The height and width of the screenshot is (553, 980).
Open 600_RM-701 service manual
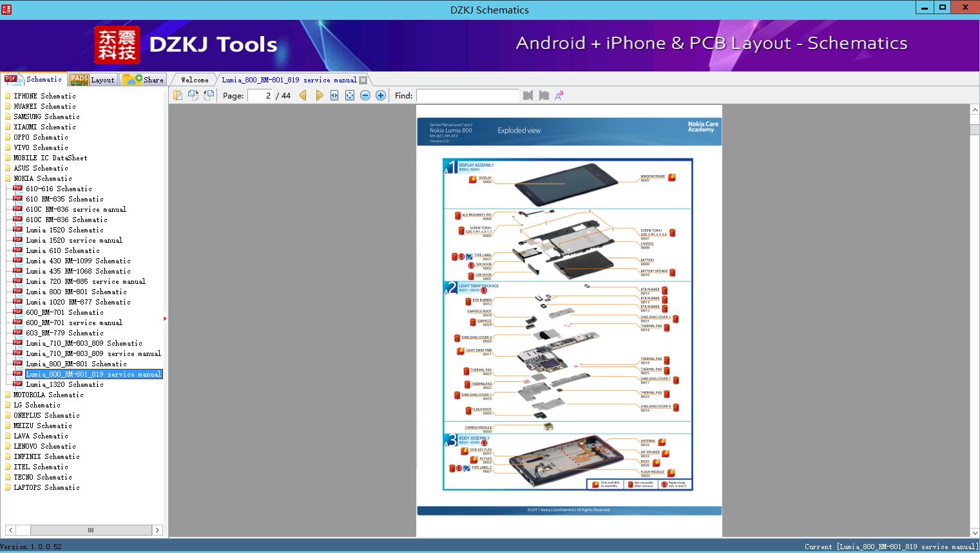coord(74,323)
